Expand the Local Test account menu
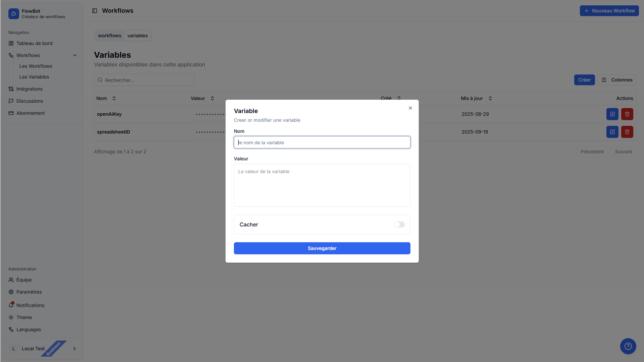The height and width of the screenshot is (362, 644). click(75, 349)
